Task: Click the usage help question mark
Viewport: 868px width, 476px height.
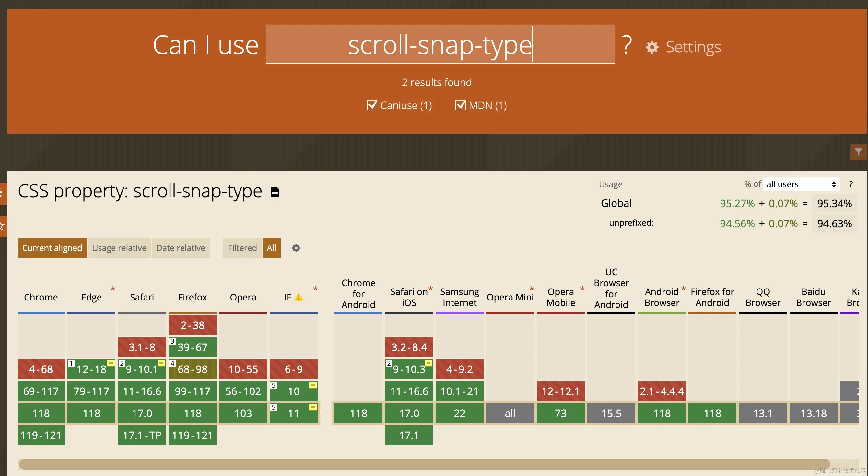Action: point(851,184)
